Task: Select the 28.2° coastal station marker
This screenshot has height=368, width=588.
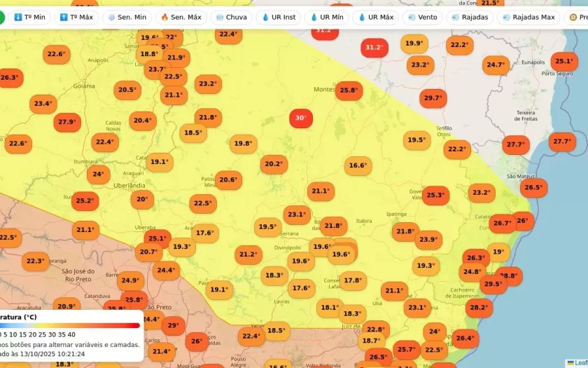Action: (479, 308)
